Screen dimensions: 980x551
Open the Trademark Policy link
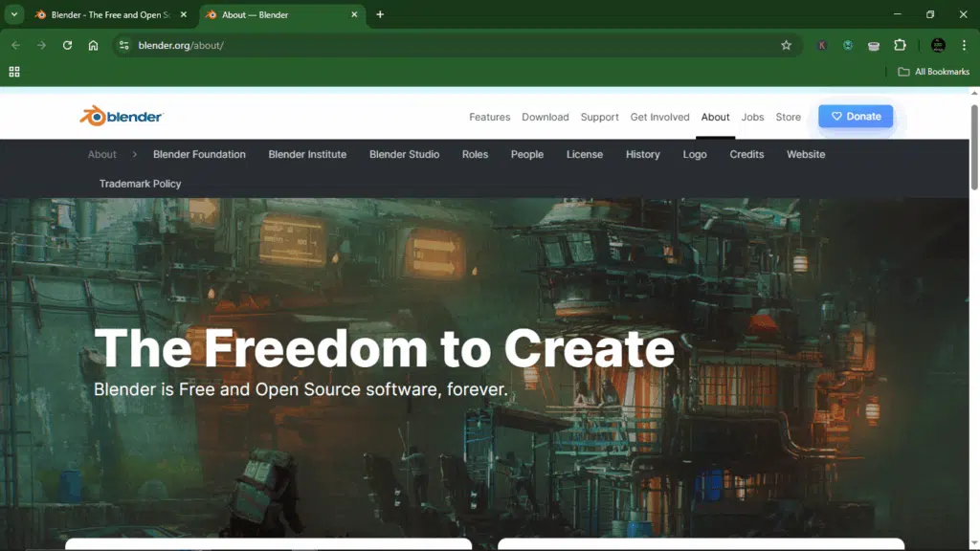pos(140,184)
